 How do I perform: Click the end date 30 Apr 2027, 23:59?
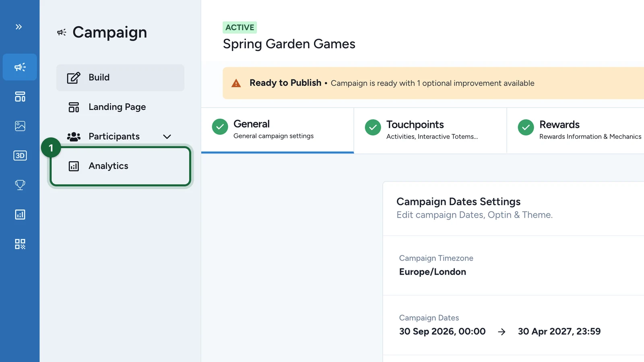click(x=559, y=331)
